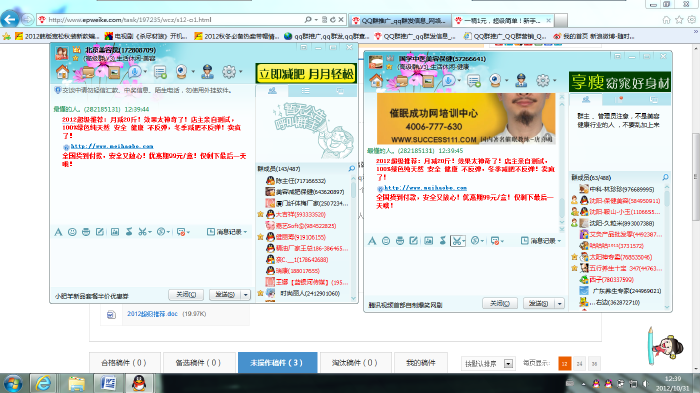
Task: Click the meihaobo.com link in left chat
Action: pos(112,146)
